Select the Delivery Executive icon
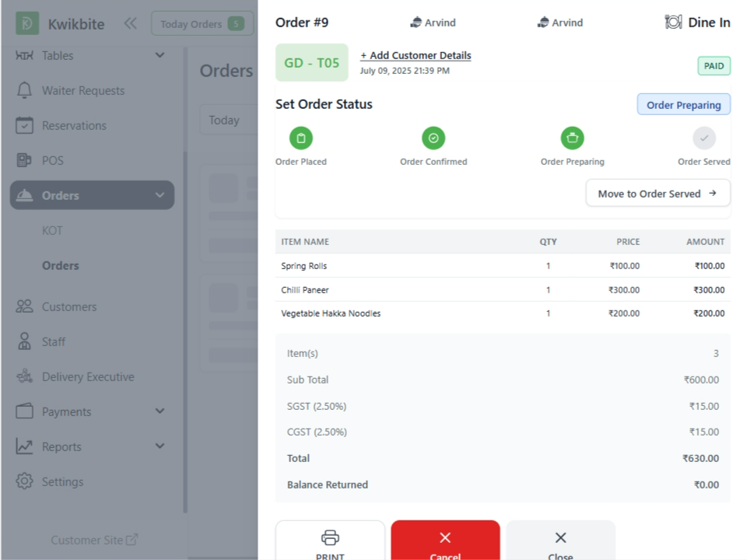Screen dimensions: 747x560 [x=24, y=376]
